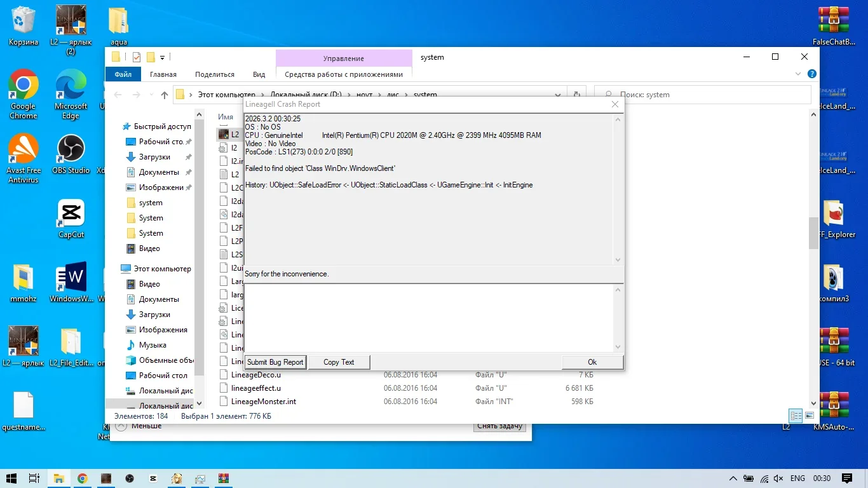Launch Google Chrome from the desktop
This screenshot has width=868, height=488.
24,94
